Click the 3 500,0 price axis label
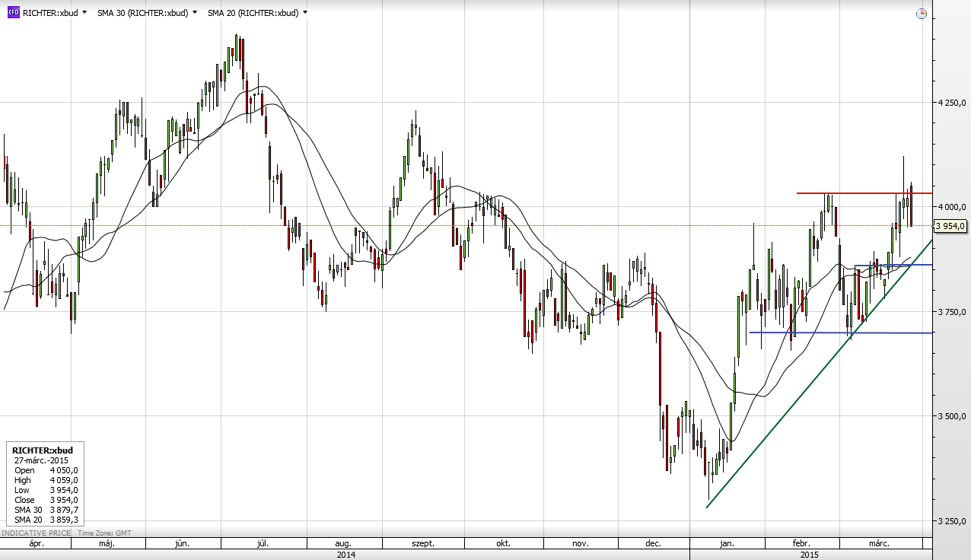 [953, 416]
